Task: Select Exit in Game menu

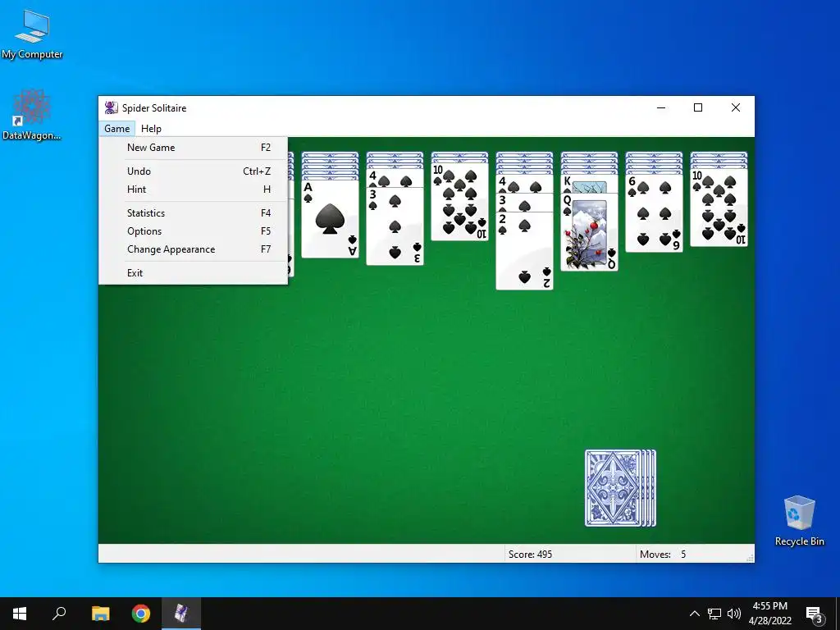Action: pos(194,272)
